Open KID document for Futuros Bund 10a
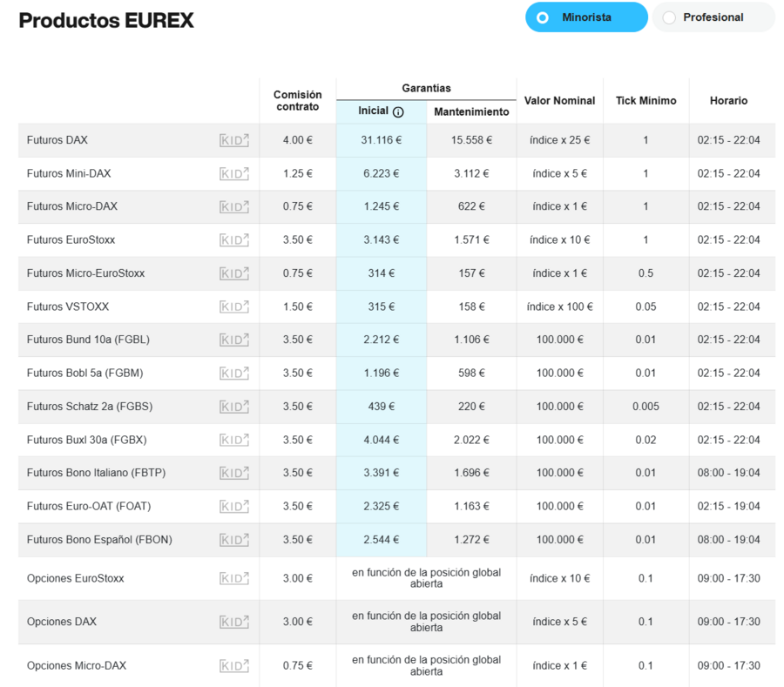 [234, 340]
